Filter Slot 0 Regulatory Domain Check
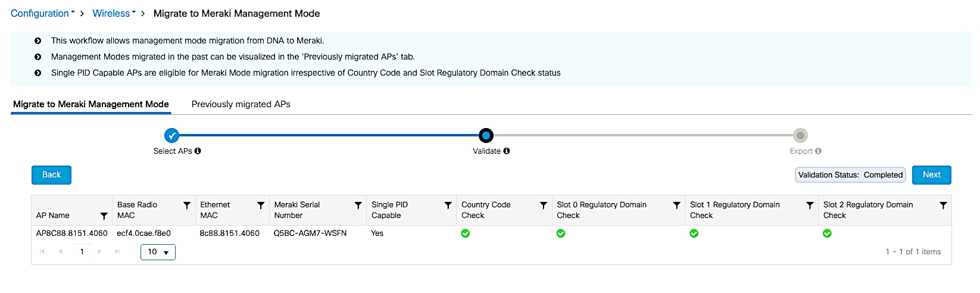This screenshot has height=293, width=980. 677,205
